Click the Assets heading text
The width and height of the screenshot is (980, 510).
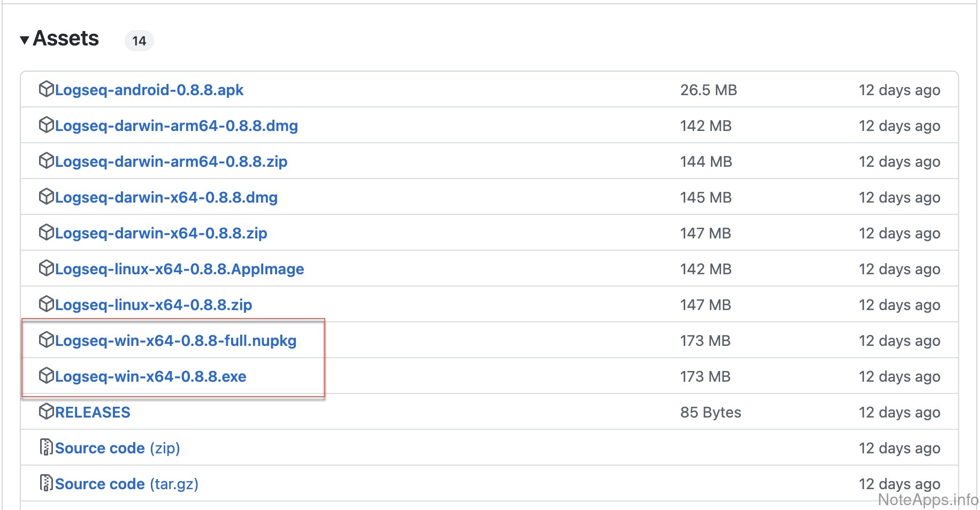click(x=66, y=38)
